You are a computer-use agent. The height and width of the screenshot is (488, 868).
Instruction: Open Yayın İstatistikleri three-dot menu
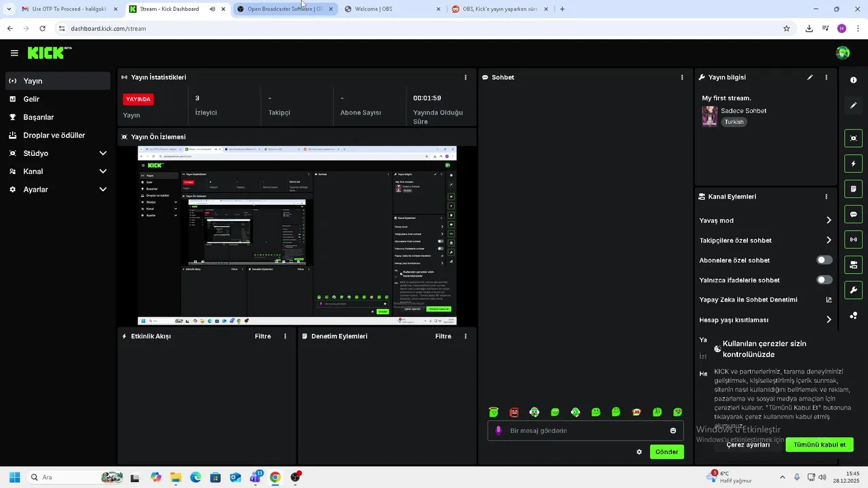click(x=465, y=77)
